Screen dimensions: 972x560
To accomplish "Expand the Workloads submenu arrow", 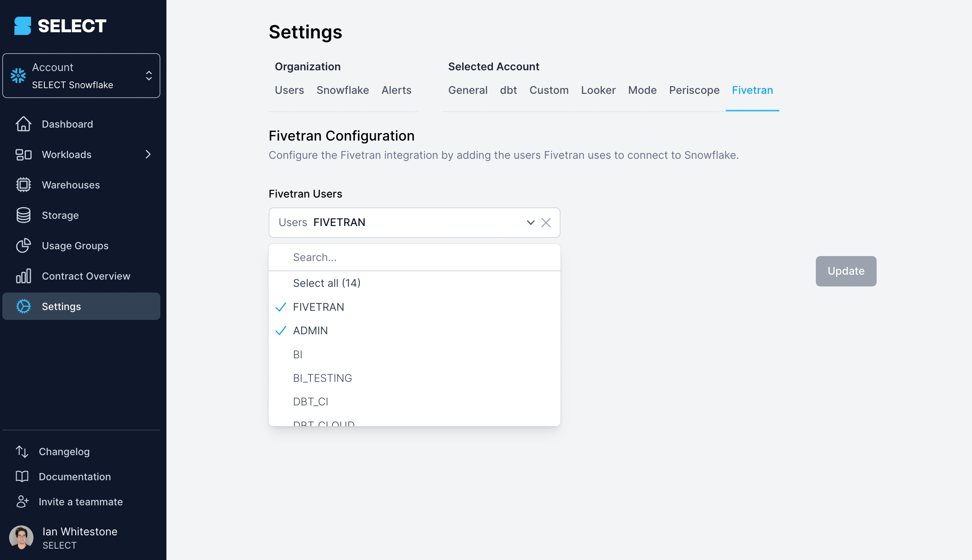I will pos(148,154).
